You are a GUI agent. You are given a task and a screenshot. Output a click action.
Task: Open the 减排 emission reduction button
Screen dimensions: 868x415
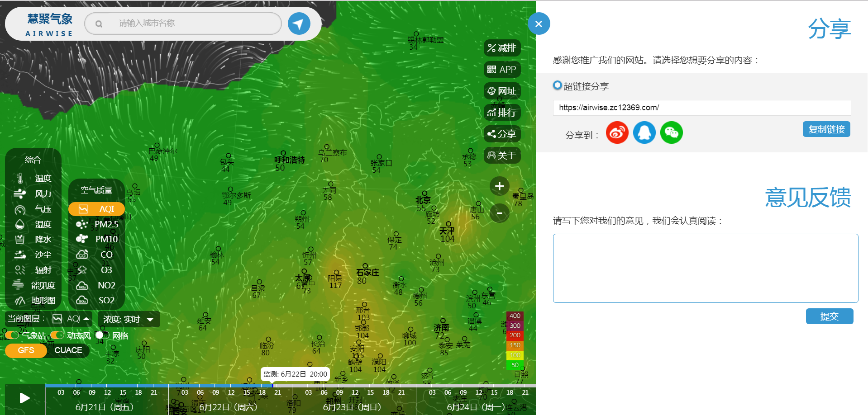[502, 48]
